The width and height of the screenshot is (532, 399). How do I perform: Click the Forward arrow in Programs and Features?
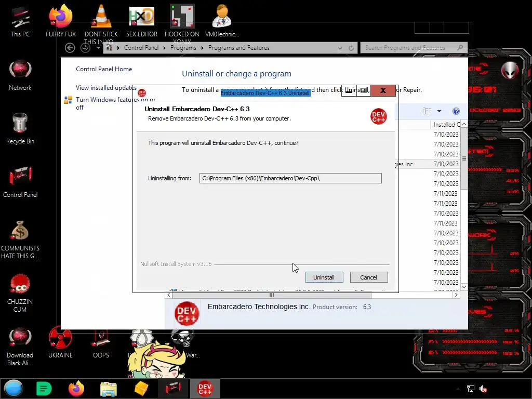click(x=85, y=48)
